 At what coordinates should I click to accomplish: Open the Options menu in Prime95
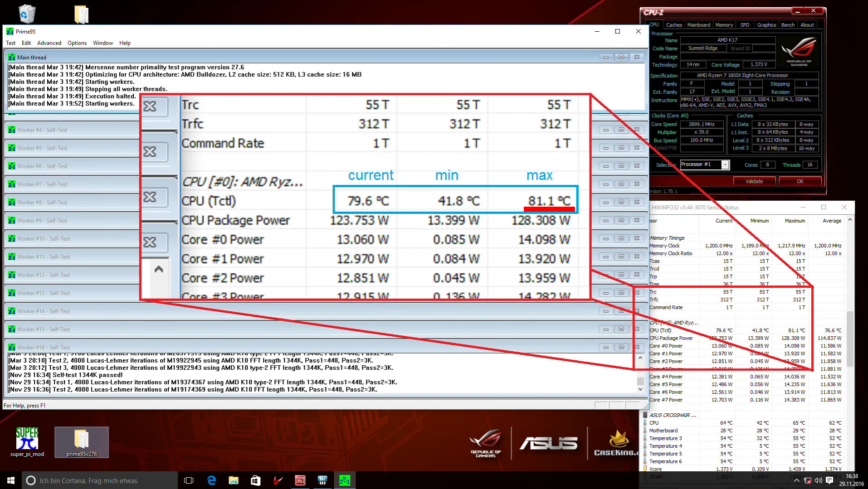[x=77, y=43]
